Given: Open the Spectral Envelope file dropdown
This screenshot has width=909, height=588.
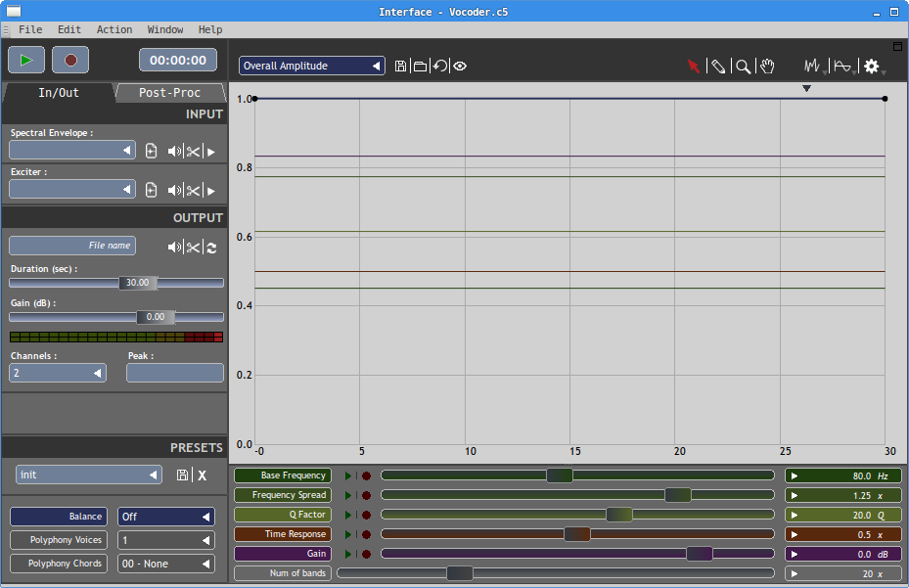Looking at the screenshot, I should (x=72, y=151).
